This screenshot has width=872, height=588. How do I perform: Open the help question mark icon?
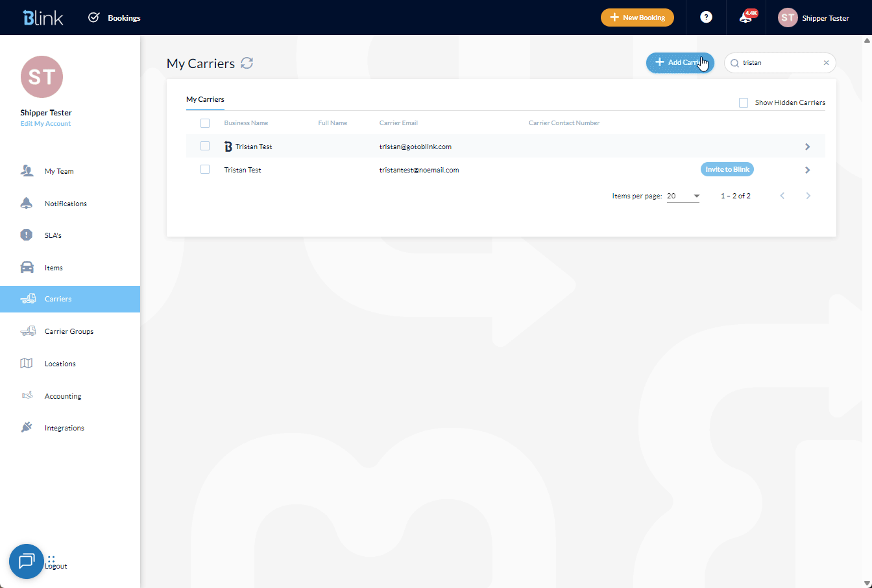point(707,18)
